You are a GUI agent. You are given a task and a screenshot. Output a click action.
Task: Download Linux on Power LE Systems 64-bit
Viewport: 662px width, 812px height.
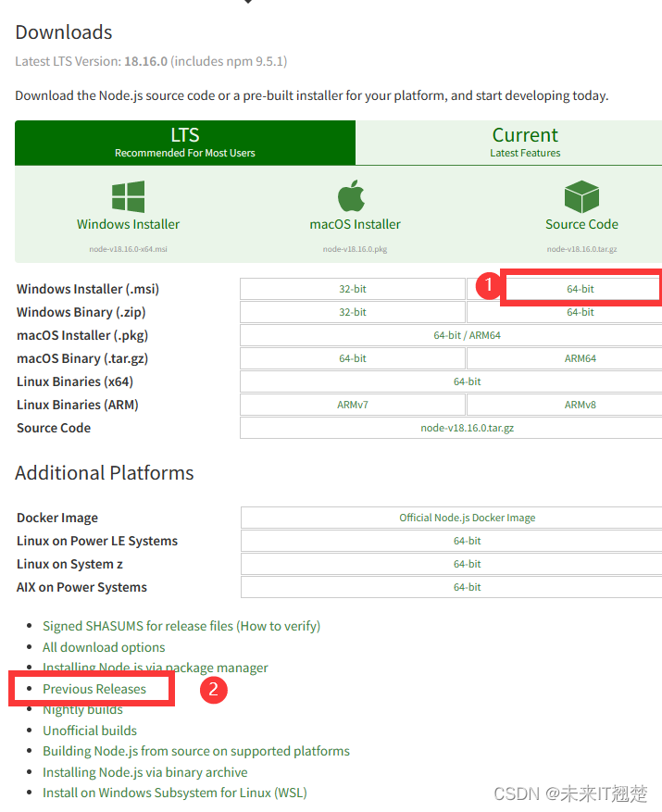467,541
